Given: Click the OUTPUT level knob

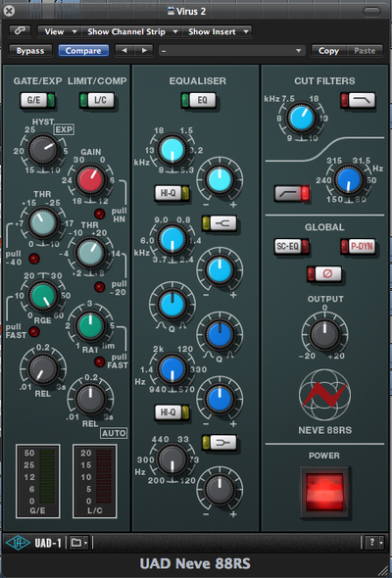Looking at the screenshot, I should (324, 334).
